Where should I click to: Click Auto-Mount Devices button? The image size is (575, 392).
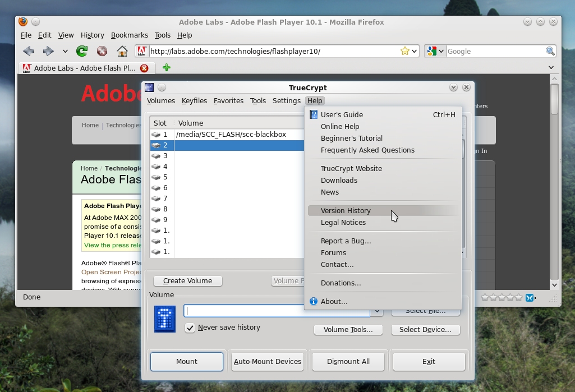(268, 362)
